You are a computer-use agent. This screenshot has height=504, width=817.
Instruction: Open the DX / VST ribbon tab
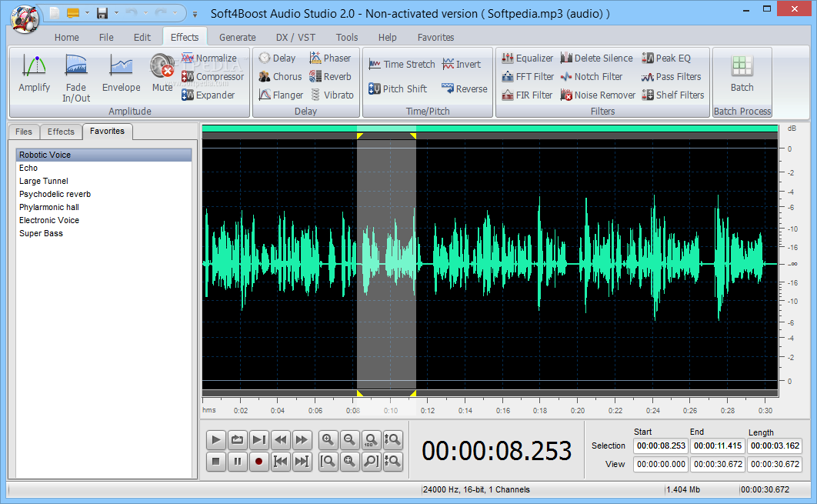(295, 38)
